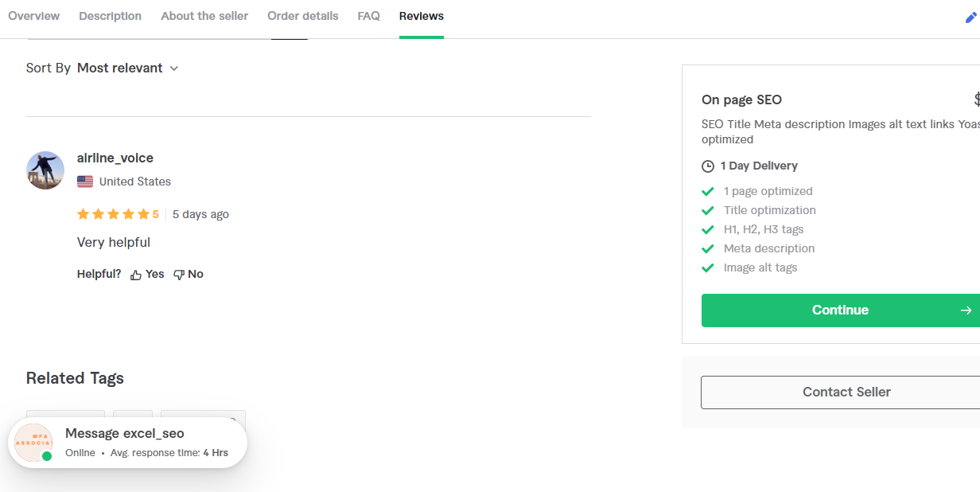The height and width of the screenshot is (492, 980).
Task: Open the Message excel_seo chat popup
Action: coord(125,434)
